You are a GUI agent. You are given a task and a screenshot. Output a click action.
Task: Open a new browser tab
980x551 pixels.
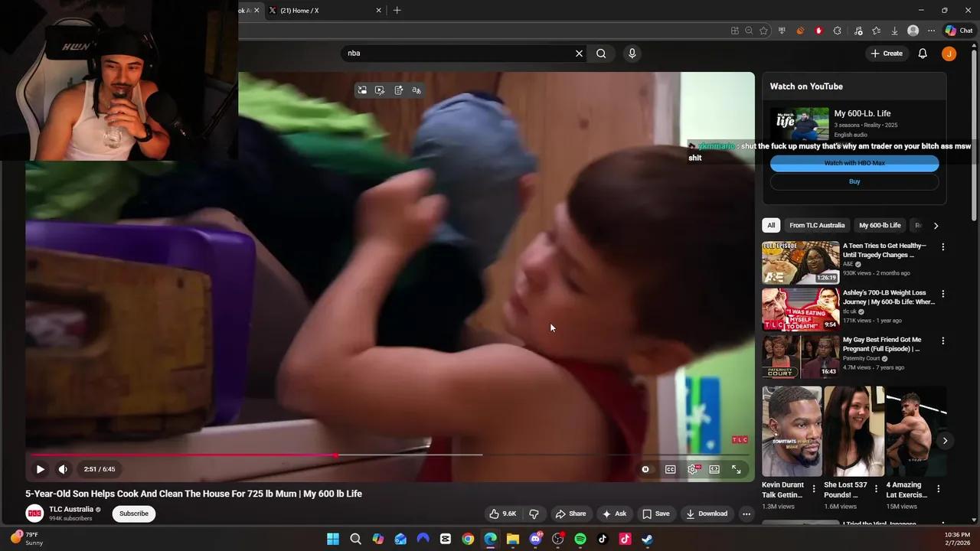[397, 11]
